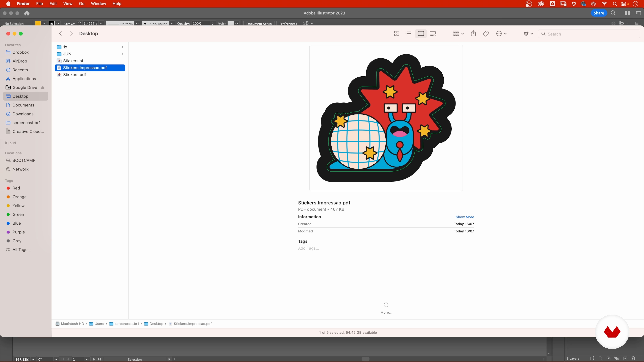Click the Finder Share icon
This screenshot has width=644, height=362.
(473, 34)
